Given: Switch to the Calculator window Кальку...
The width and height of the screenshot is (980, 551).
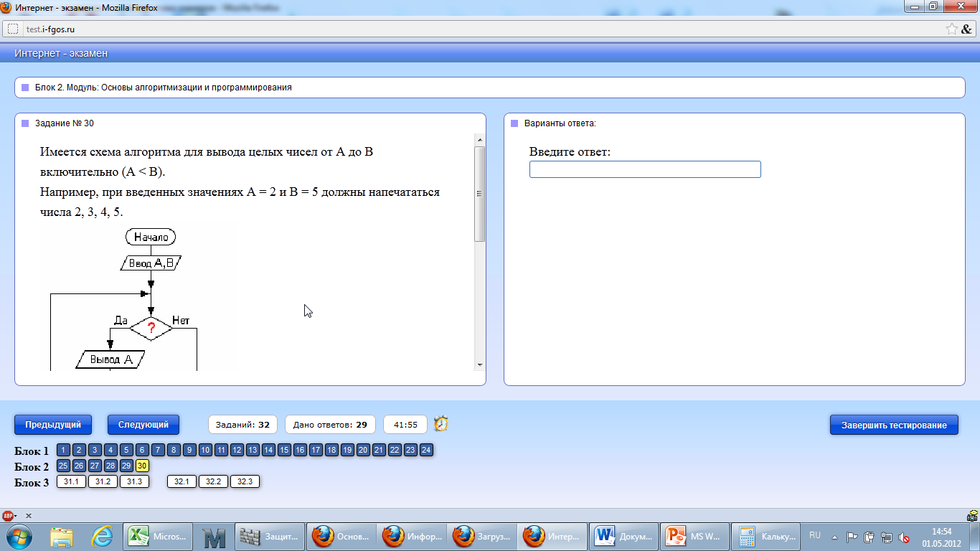Looking at the screenshot, I should coord(764,537).
